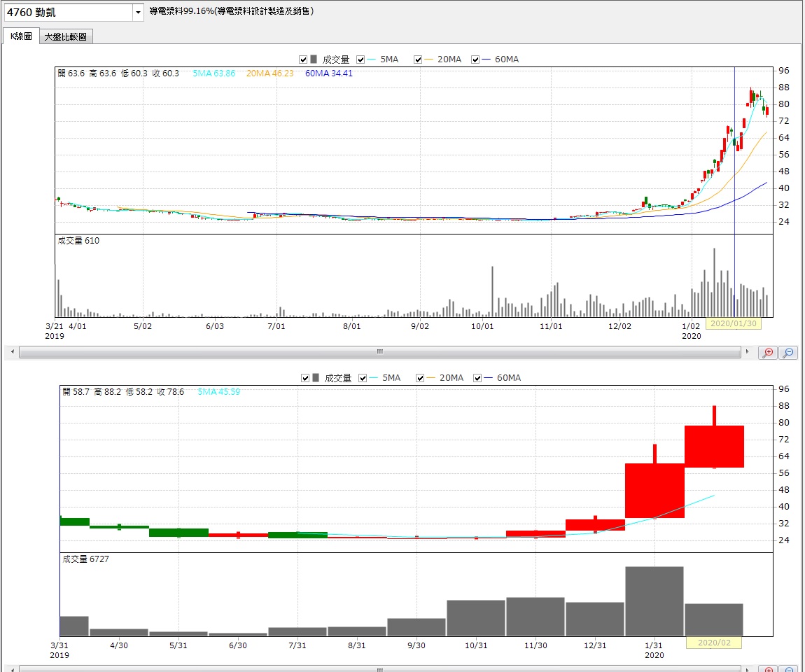
Task: Click the 2020/01/30 date label on the axis
Action: (x=732, y=323)
